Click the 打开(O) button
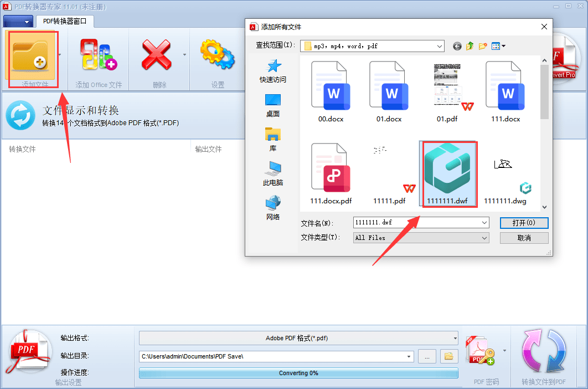Viewport: 588px width, 389px height. pos(524,223)
